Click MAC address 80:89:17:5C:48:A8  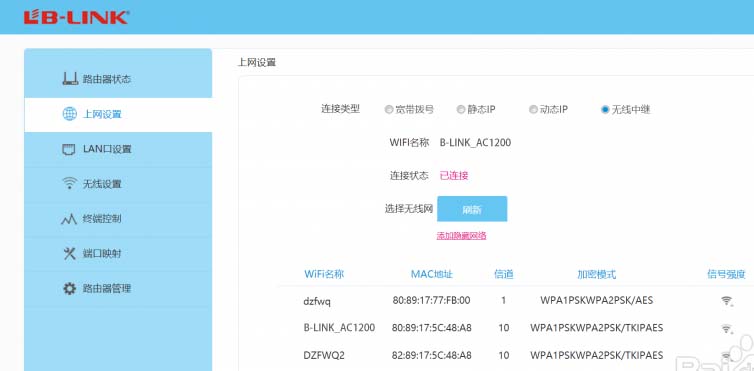tap(432, 328)
